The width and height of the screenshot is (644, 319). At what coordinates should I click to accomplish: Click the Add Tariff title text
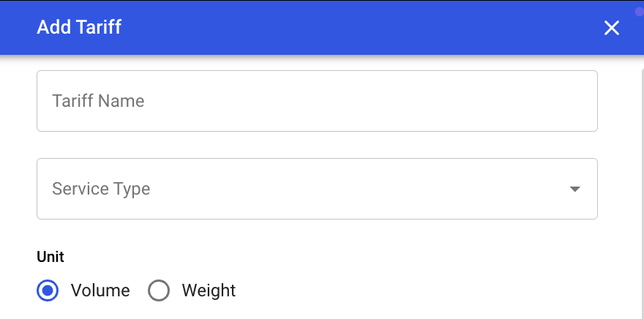(79, 28)
